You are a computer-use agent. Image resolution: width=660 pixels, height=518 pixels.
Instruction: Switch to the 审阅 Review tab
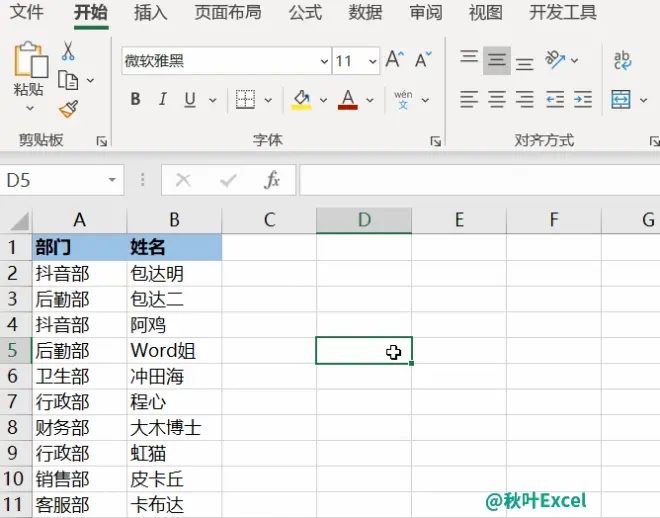(x=426, y=12)
